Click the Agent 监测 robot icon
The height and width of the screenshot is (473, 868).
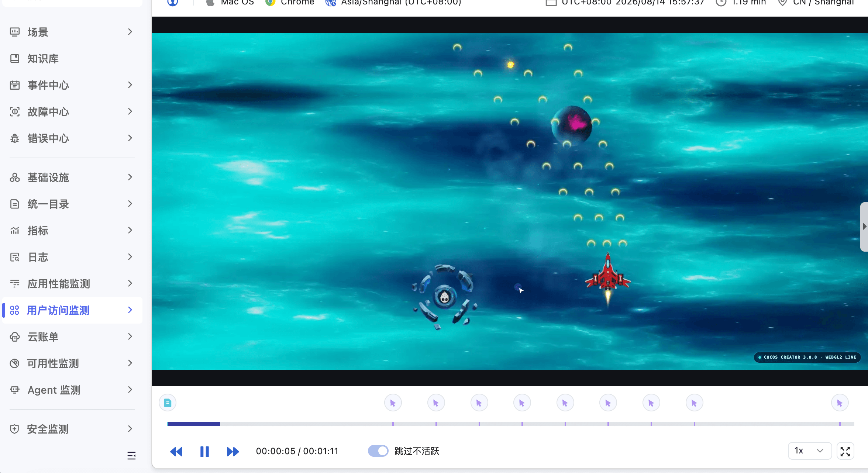pyautogui.click(x=15, y=390)
